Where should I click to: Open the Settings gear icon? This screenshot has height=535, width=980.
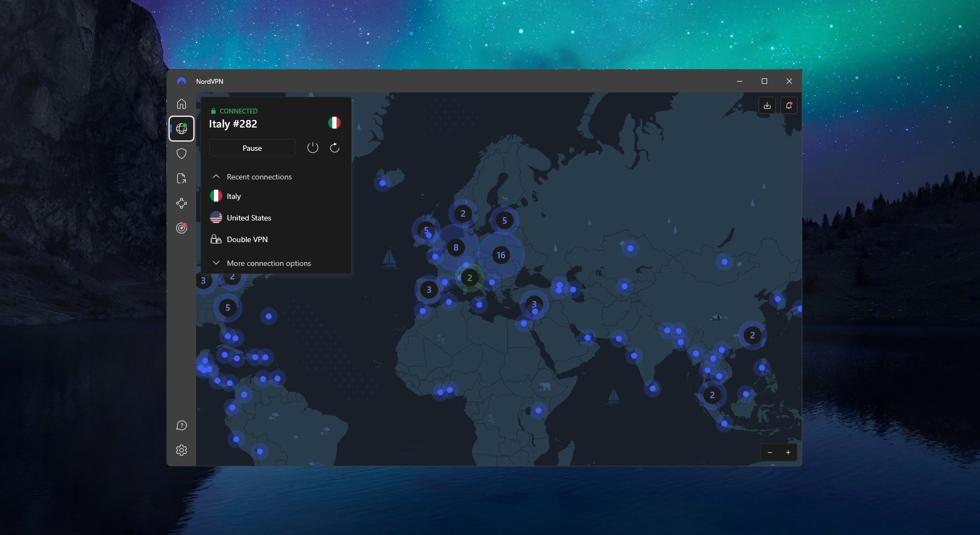[182, 450]
